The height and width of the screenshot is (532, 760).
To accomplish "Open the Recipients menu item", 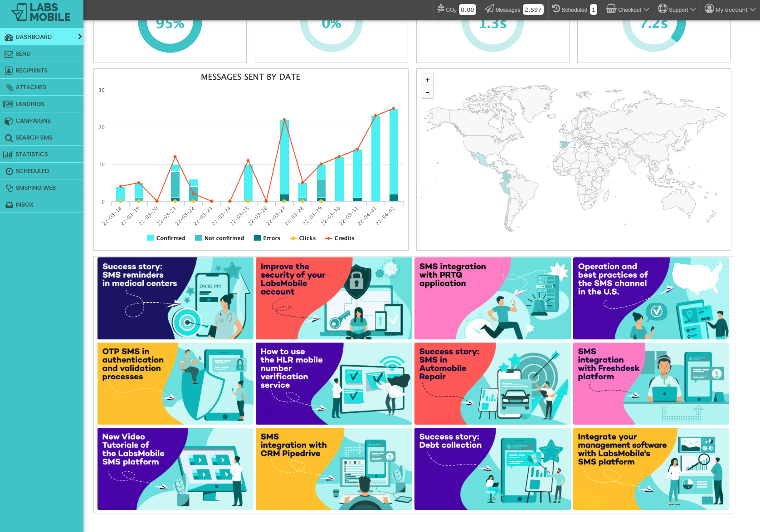I will (42, 71).
